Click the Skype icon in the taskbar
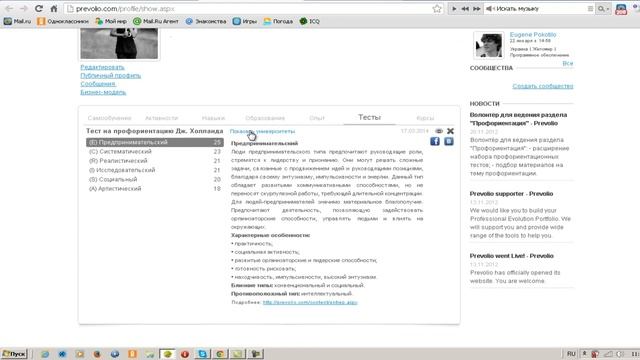The image size is (640, 360). (x=202, y=354)
